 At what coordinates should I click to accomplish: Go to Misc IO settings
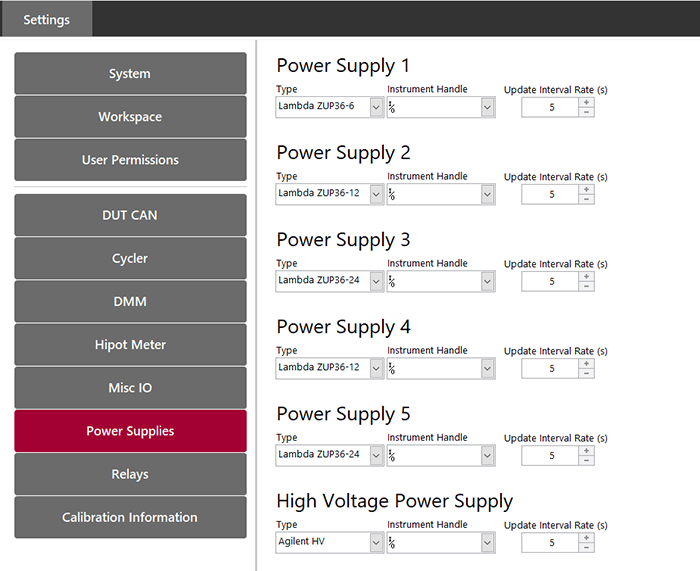click(130, 388)
